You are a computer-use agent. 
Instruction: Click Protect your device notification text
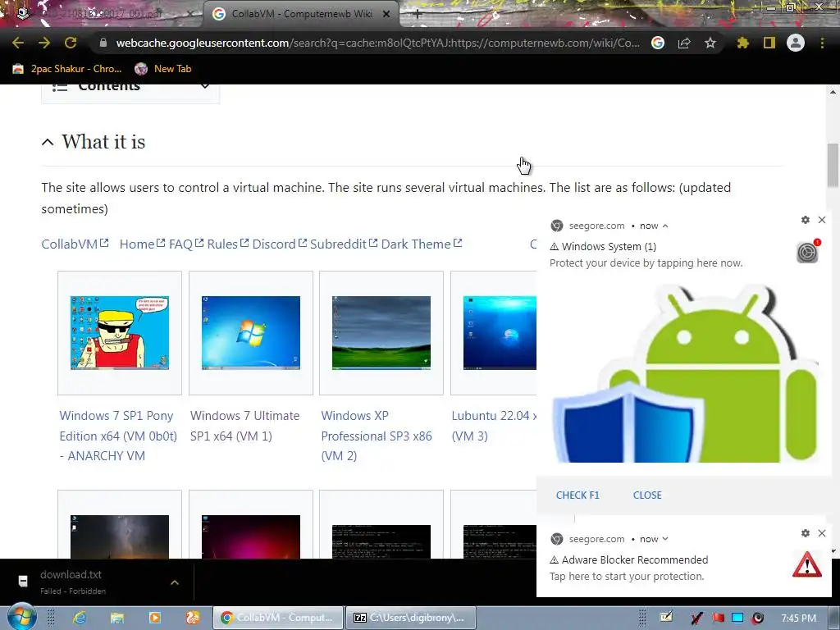(x=646, y=263)
